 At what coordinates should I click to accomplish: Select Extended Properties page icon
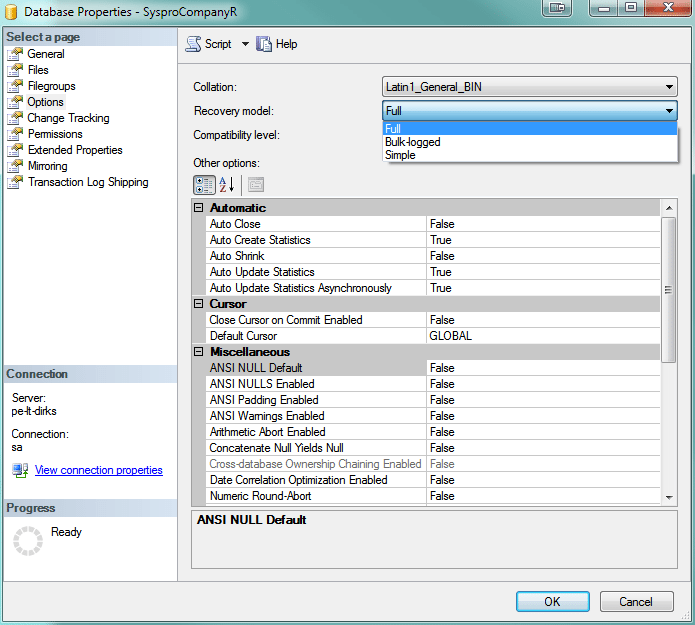[15, 150]
